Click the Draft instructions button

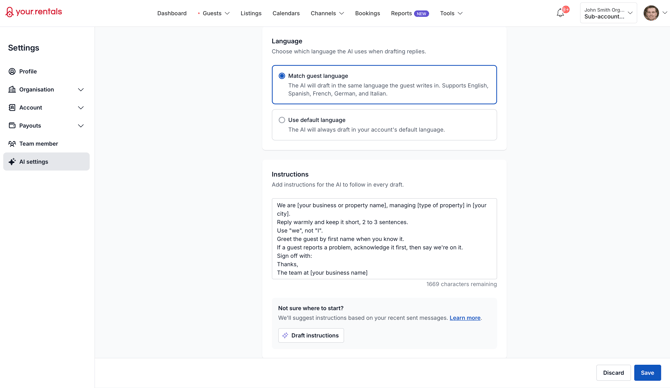(x=311, y=335)
